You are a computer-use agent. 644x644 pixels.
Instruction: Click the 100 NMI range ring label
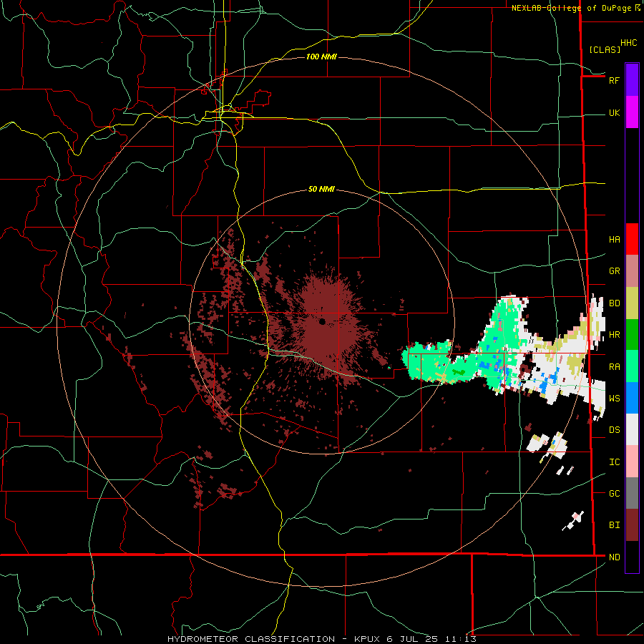click(x=321, y=57)
